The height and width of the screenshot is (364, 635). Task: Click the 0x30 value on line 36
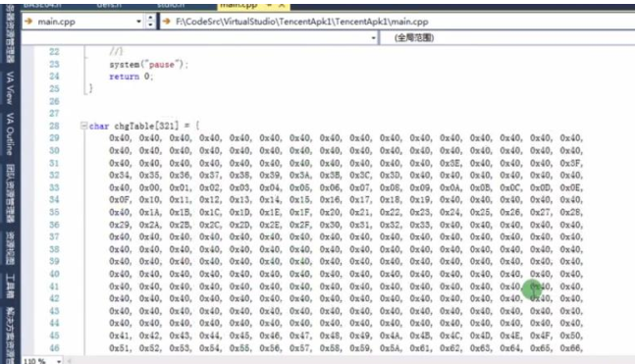pyautogui.click(x=331, y=225)
